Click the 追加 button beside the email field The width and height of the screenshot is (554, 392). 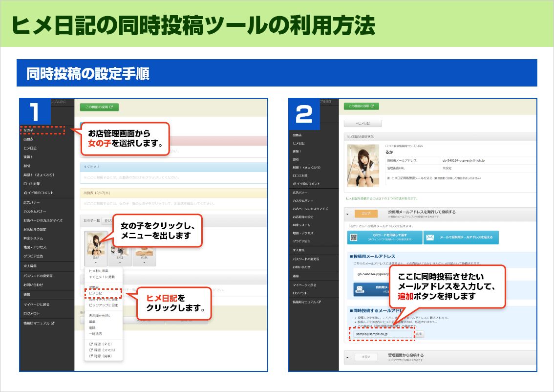click(419, 334)
